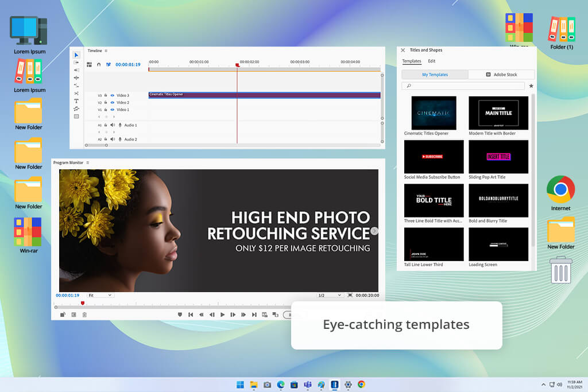588x392 pixels.
Task: Hide Video 1 track with eye icon
Action: coord(112,110)
